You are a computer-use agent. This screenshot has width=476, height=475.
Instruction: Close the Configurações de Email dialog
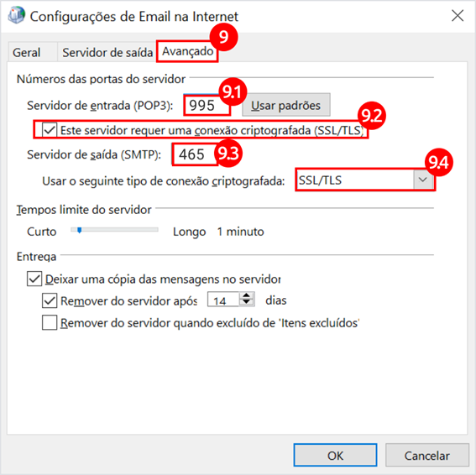(x=458, y=15)
